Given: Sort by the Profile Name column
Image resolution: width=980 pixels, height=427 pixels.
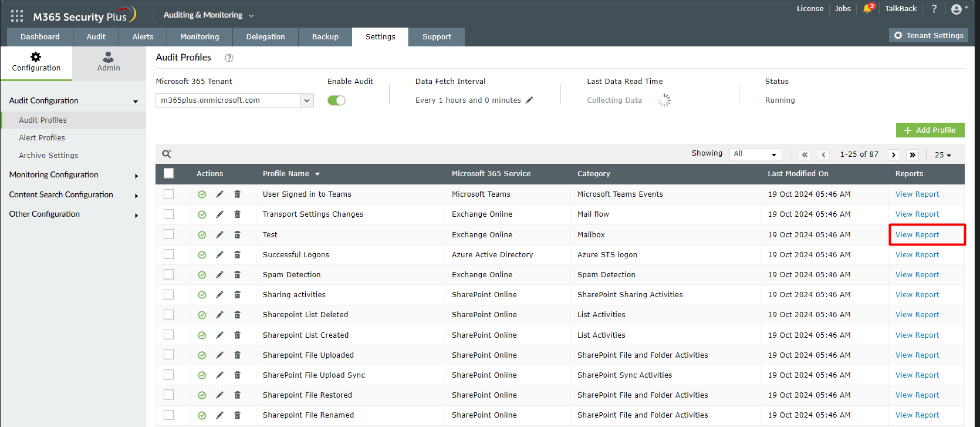Looking at the screenshot, I should coord(291,174).
